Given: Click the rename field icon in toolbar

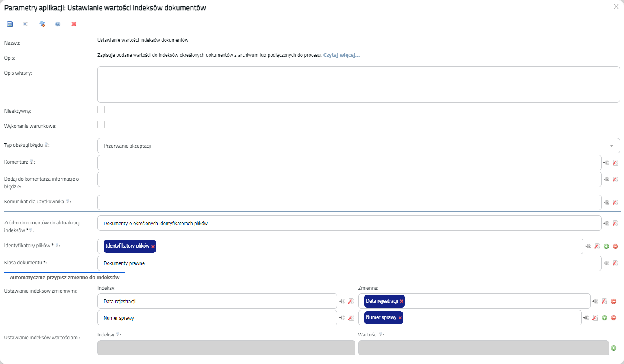Looking at the screenshot, I should pyautogui.click(x=25, y=24).
